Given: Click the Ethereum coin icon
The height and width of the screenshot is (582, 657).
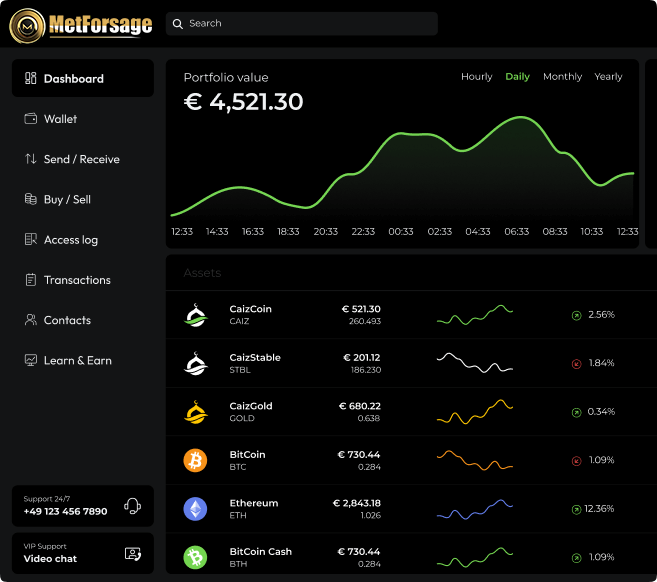Looking at the screenshot, I should [195, 509].
